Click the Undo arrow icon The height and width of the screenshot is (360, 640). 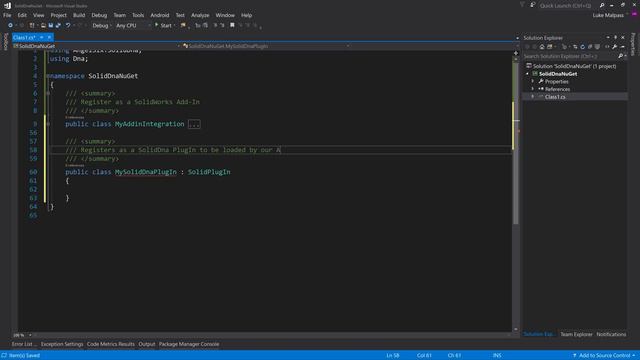click(68, 25)
